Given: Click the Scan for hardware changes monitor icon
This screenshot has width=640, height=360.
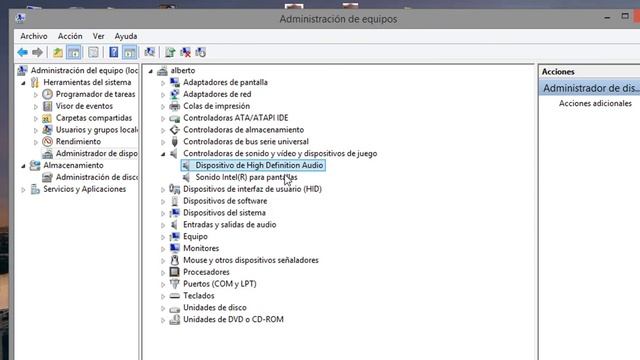Looking at the screenshot, I should (x=150, y=52).
